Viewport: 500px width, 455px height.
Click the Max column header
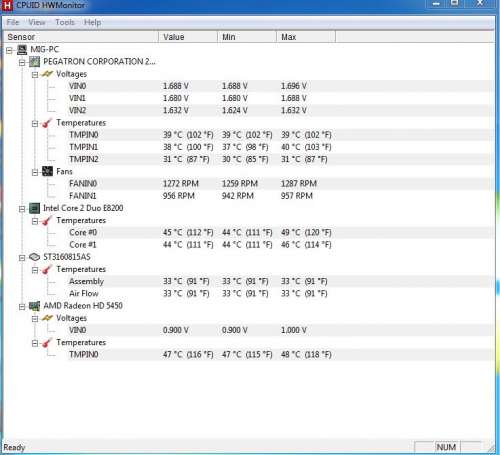click(x=306, y=37)
